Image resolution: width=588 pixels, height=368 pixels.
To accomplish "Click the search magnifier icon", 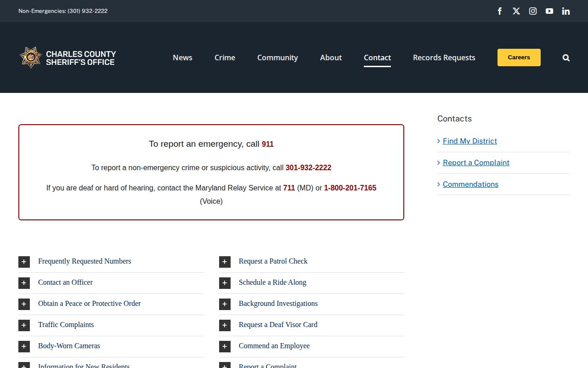I will pos(566,57).
